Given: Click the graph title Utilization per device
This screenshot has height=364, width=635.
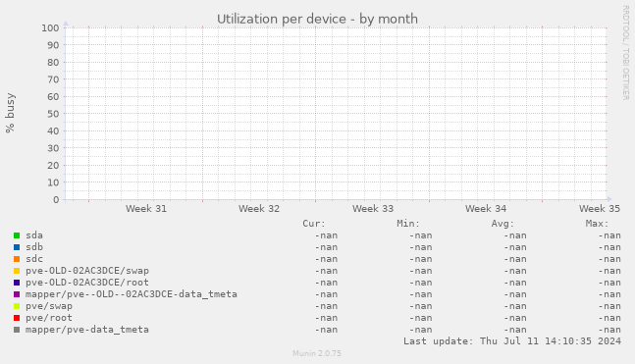Looking at the screenshot, I should (317, 19).
